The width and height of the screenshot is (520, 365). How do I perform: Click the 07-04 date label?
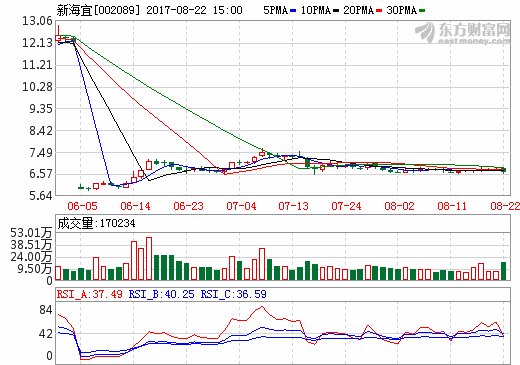pos(241,206)
